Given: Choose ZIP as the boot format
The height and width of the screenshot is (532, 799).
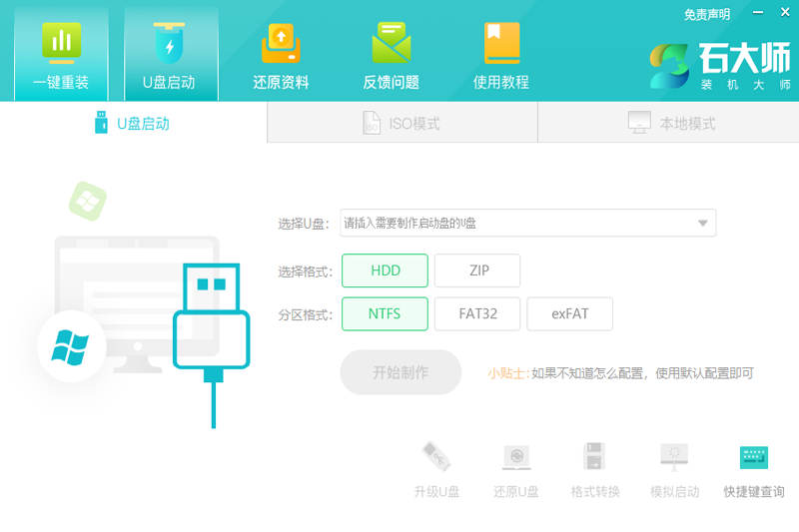Looking at the screenshot, I should [477, 270].
